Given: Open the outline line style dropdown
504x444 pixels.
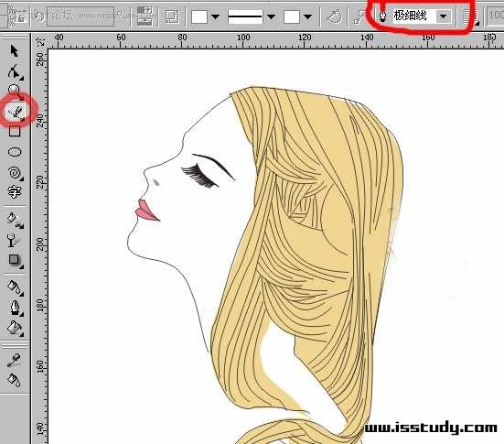Looking at the screenshot, I should 272,16.
